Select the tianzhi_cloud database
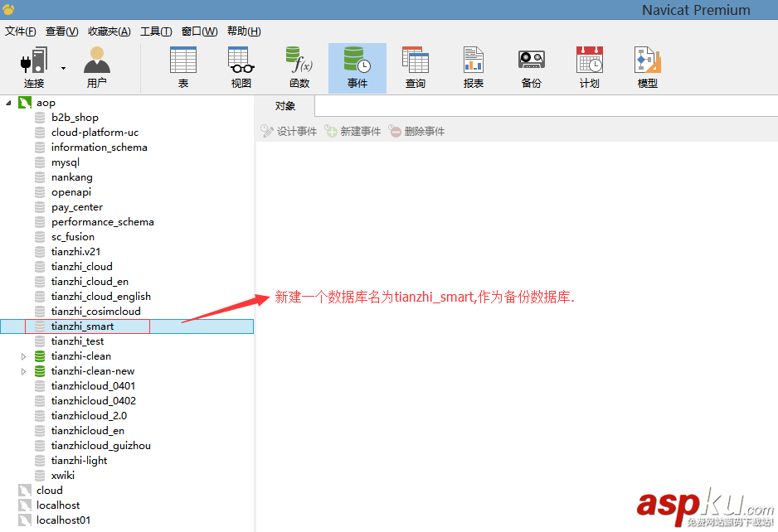Image resolution: width=778 pixels, height=532 pixels. coord(81,267)
